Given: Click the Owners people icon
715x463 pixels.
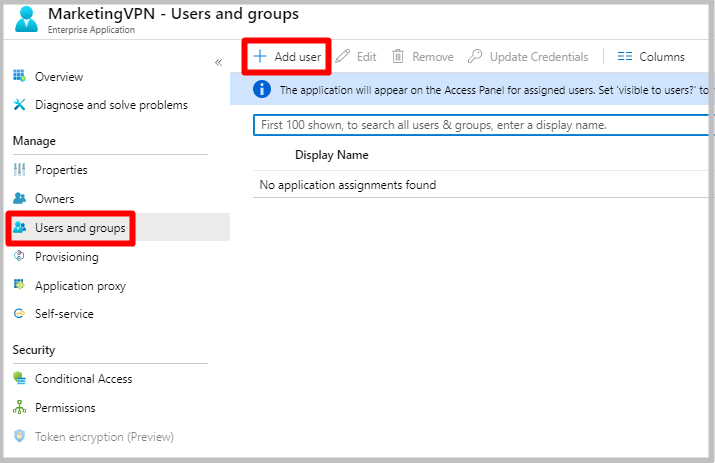Looking at the screenshot, I should [x=19, y=199].
